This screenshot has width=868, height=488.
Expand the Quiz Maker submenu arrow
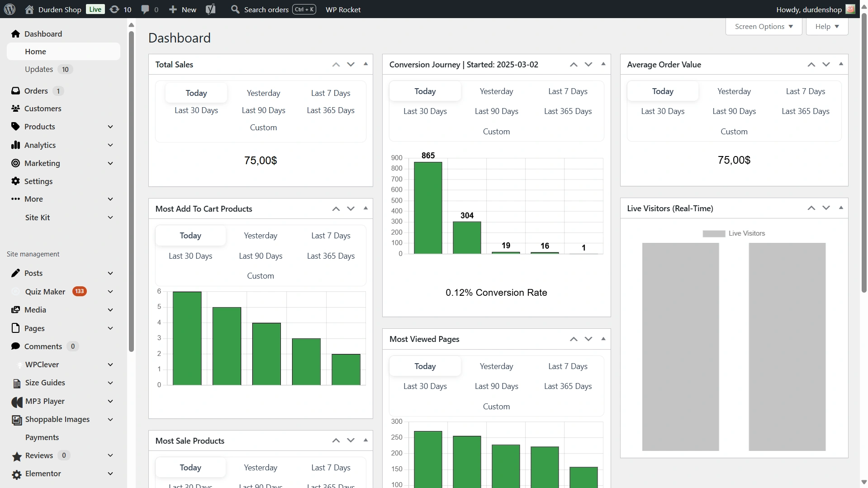point(110,292)
